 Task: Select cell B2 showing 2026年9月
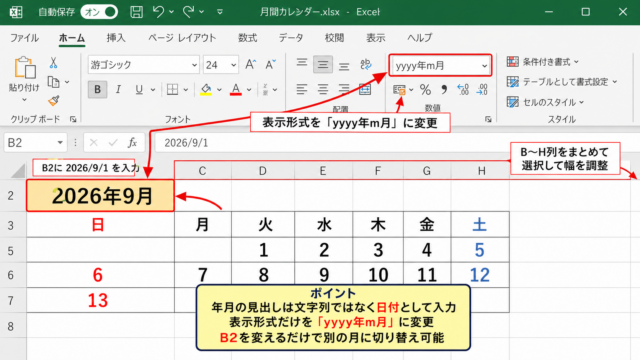click(100, 196)
